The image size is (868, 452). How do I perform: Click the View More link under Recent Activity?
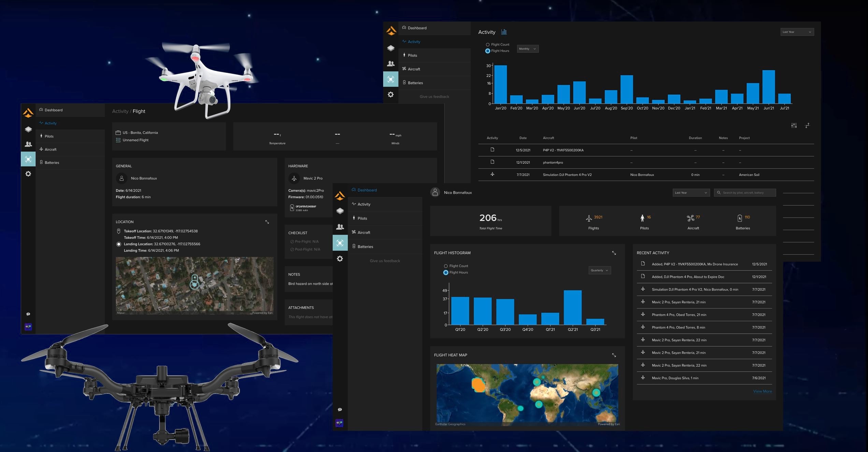point(762,391)
